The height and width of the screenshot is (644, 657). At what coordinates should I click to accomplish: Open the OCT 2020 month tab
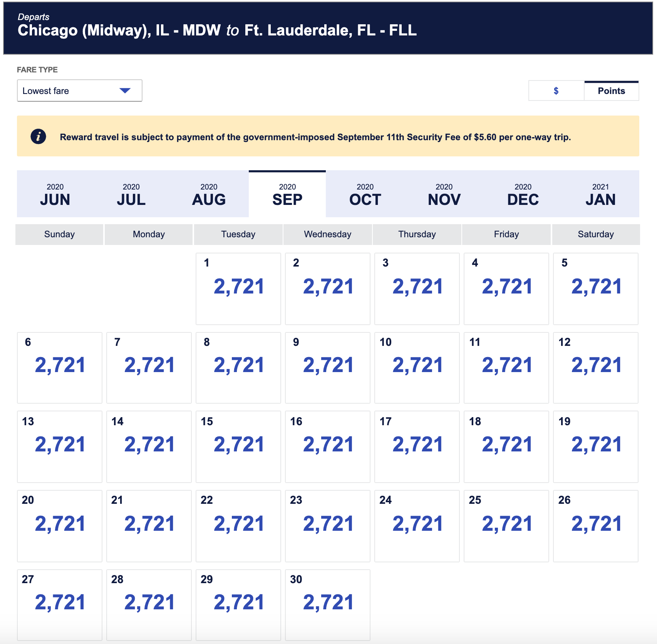pyautogui.click(x=365, y=194)
